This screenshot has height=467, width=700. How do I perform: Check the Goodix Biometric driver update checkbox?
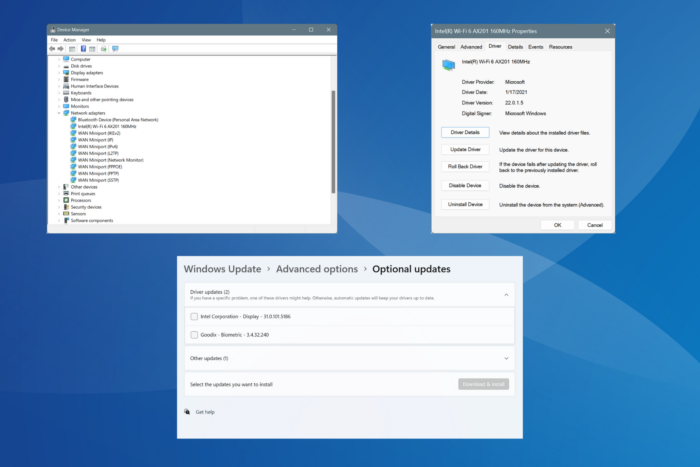pos(194,335)
